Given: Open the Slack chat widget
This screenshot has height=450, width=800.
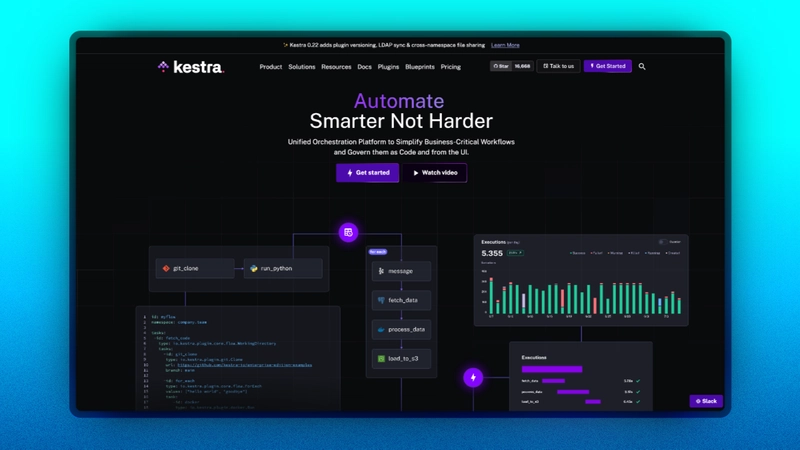Looking at the screenshot, I should click(x=705, y=401).
